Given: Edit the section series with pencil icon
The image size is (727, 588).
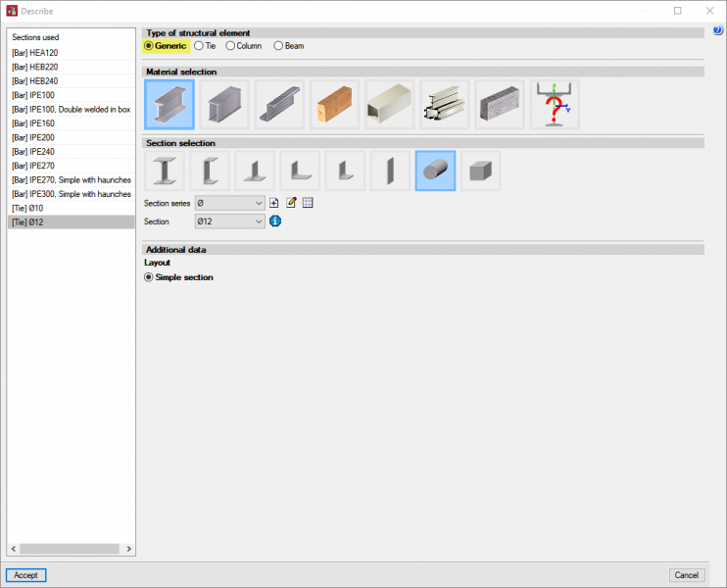Looking at the screenshot, I should click(x=291, y=203).
